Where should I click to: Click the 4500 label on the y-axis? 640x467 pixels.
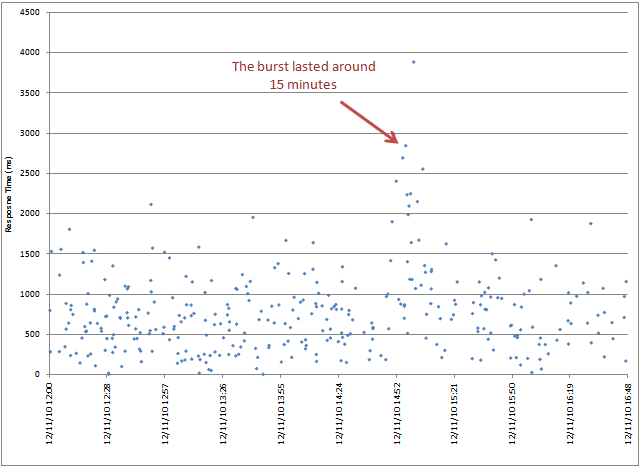tap(30, 13)
